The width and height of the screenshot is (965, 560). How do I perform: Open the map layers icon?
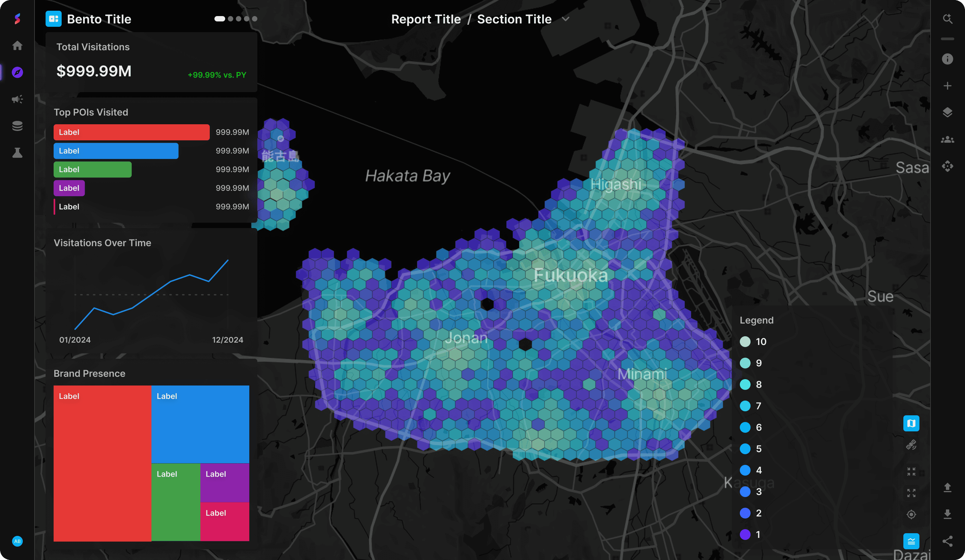[947, 113]
